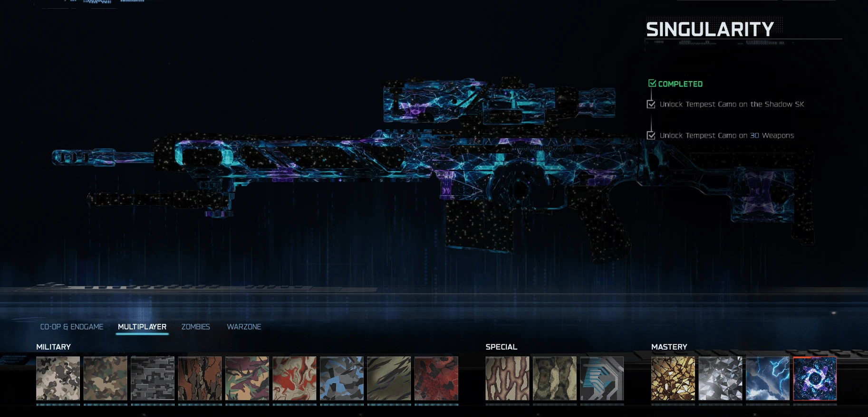This screenshot has width=868, height=417.
Task: Click the MILITARY category heading
Action: coord(54,347)
